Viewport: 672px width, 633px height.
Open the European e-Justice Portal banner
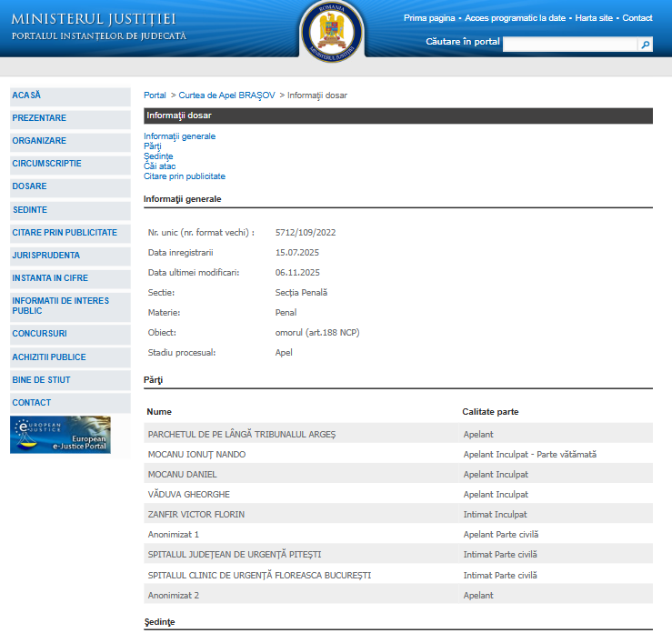tap(60, 435)
